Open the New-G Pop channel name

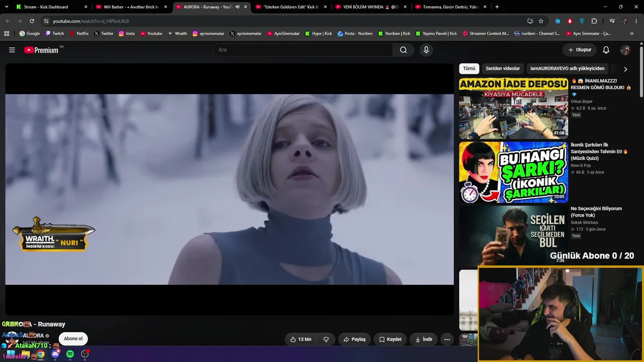(x=581, y=165)
